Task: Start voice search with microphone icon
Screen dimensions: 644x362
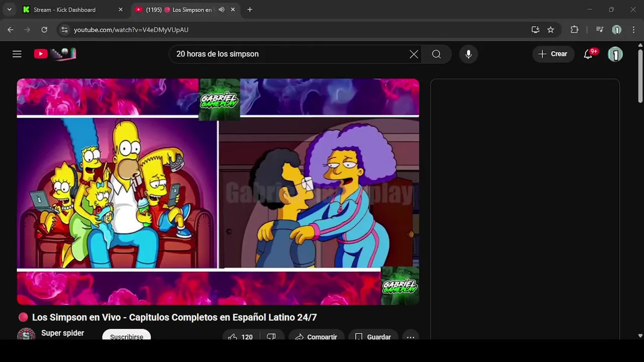Action: point(468,54)
